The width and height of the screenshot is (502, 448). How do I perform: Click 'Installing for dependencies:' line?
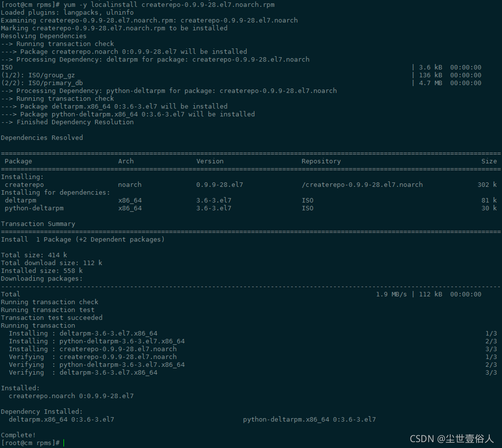pos(55,192)
